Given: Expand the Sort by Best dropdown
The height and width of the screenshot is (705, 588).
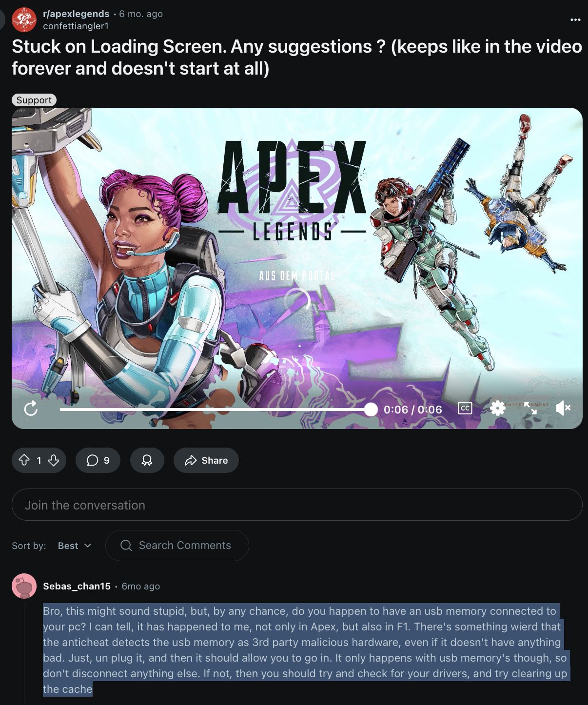Looking at the screenshot, I should point(75,546).
